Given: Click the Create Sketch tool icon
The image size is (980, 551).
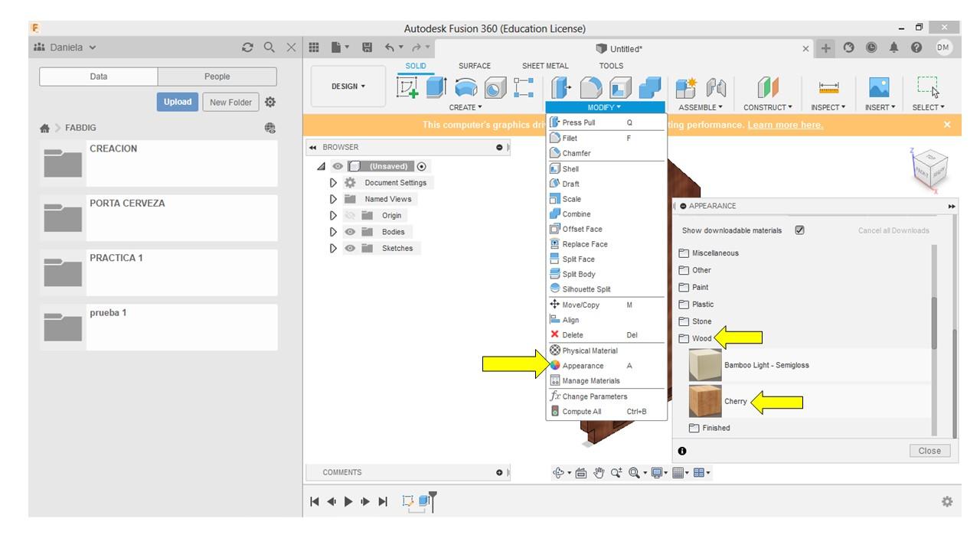Looking at the screenshot, I should point(408,88).
